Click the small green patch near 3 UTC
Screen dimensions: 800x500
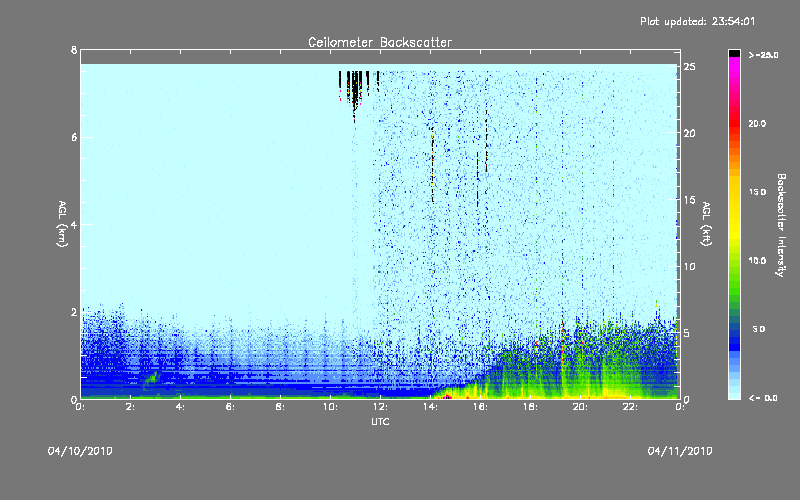click(152, 378)
